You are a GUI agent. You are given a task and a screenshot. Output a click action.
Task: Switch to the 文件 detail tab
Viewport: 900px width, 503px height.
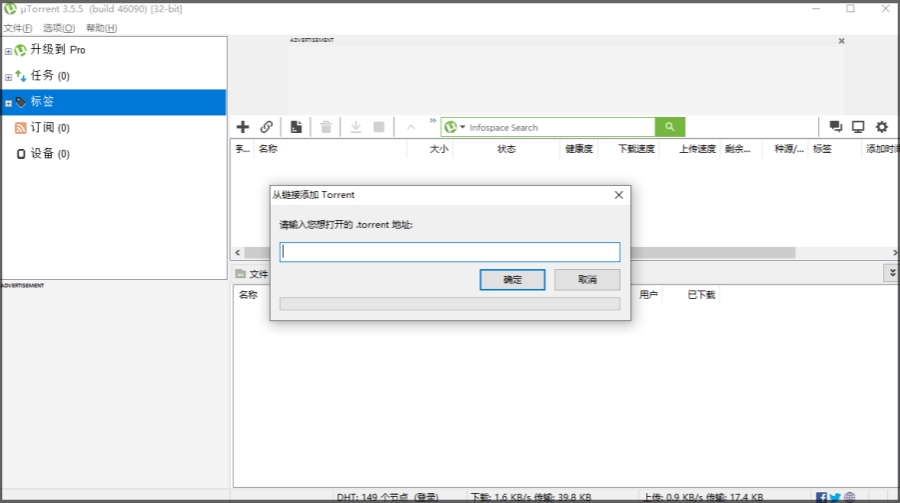(253, 274)
